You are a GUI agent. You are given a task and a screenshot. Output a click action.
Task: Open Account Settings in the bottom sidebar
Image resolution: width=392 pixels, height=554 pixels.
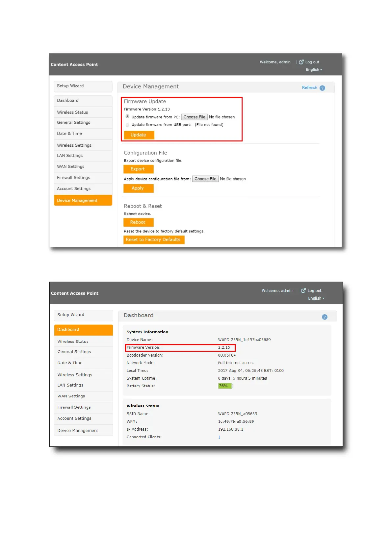tap(84, 419)
